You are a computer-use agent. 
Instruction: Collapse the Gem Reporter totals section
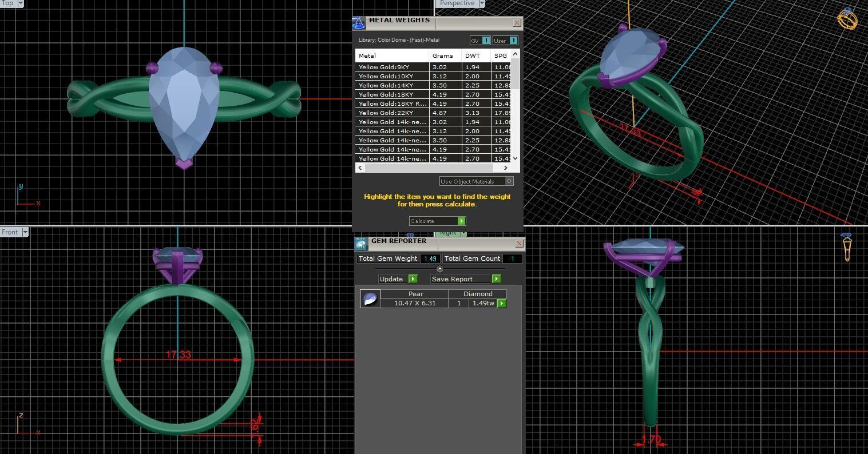tap(439, 269)
